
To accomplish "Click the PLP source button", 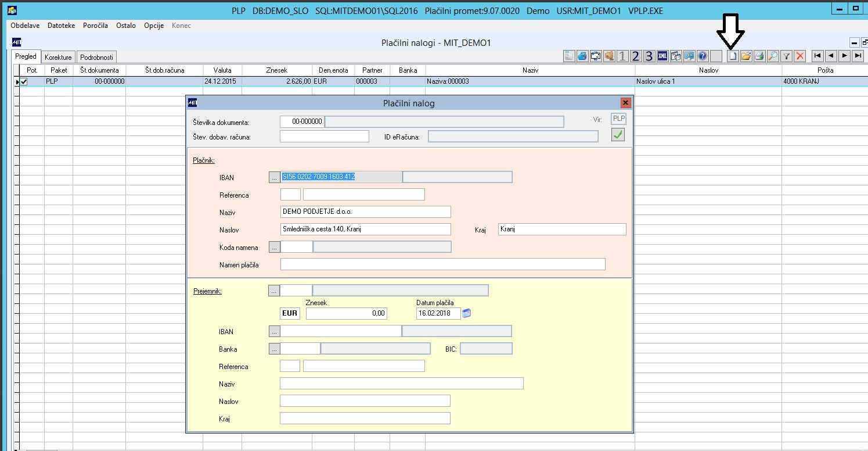I will coord(619,119).
